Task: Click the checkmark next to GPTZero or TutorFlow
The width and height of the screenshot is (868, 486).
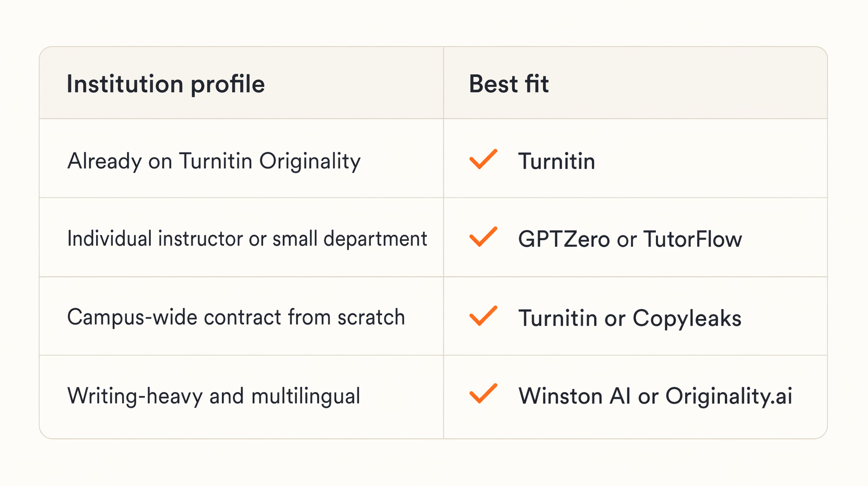Action: 483,237
